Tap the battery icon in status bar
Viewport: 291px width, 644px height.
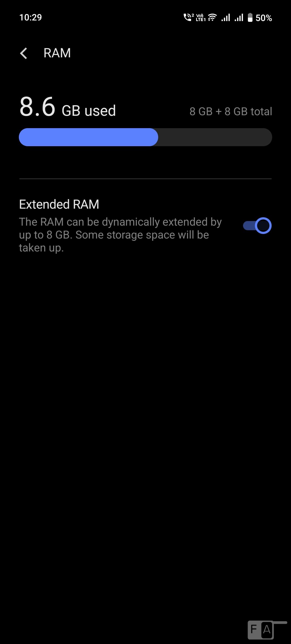coord(250,17)
